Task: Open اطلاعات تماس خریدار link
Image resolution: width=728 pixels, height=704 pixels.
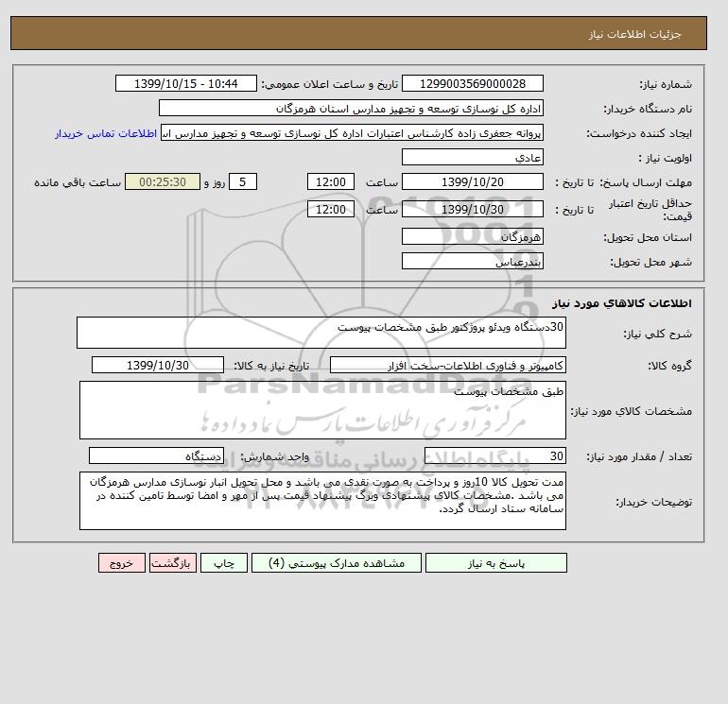Action: click(106, 133)
